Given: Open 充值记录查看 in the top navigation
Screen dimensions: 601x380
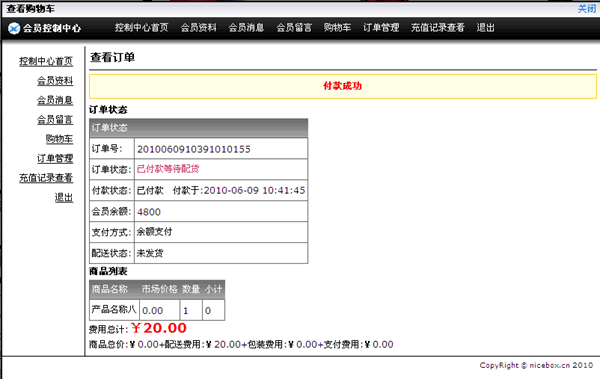Looking at the screenshot, I should tap(438, 28).
